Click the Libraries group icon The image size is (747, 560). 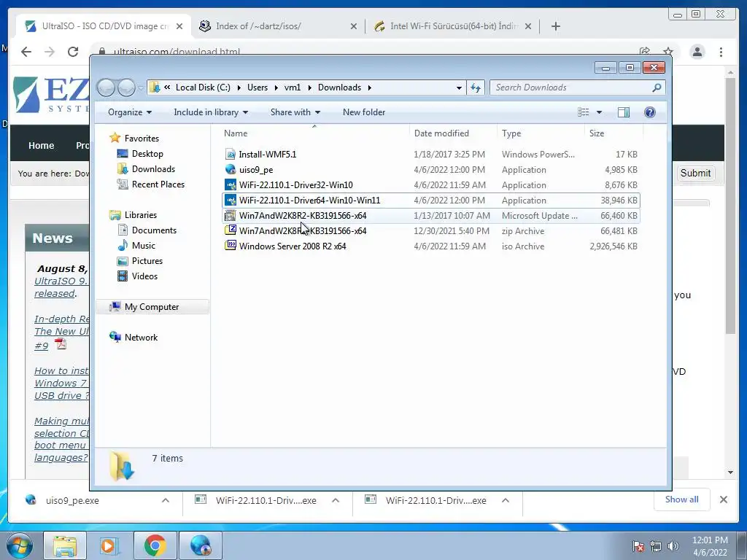(x=115, y=215)
